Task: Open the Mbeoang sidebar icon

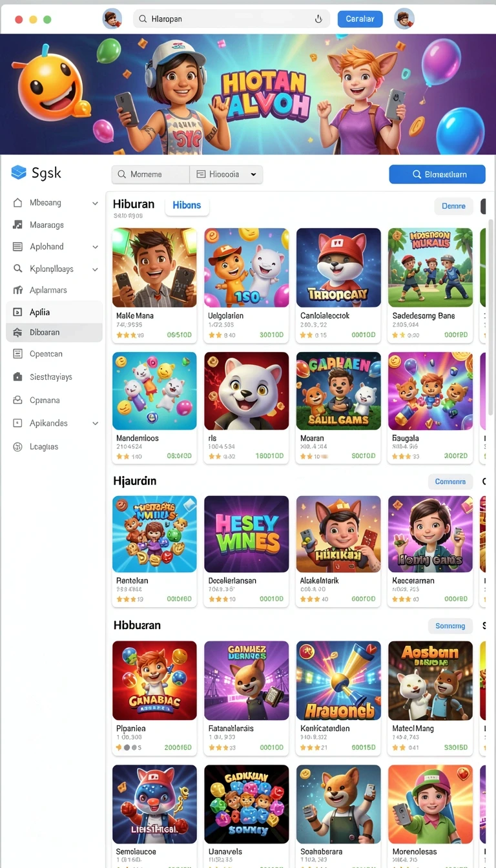Action: pyautogui.click(x=18, y=203)
